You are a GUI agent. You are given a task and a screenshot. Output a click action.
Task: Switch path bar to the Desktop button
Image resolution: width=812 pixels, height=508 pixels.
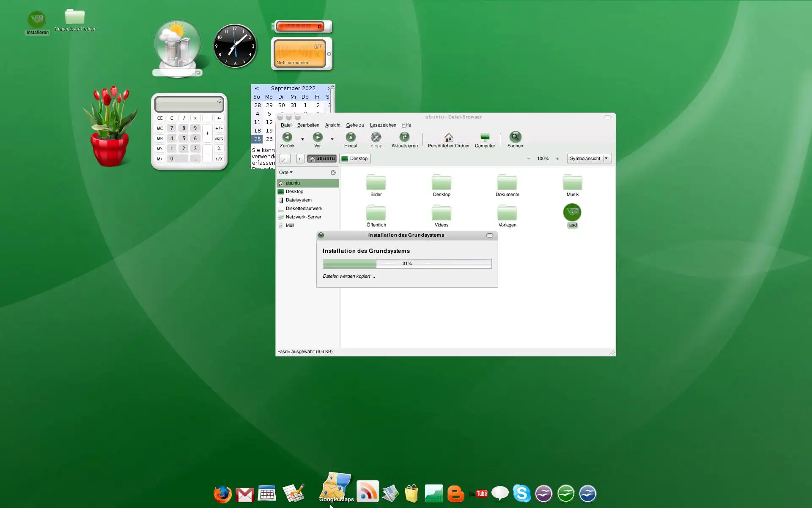(x=355, y=159)
